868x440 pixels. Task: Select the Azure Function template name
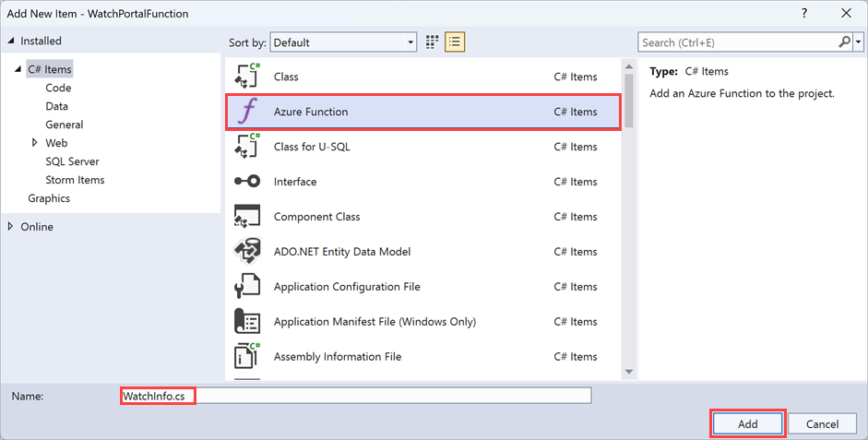point(311,112)
